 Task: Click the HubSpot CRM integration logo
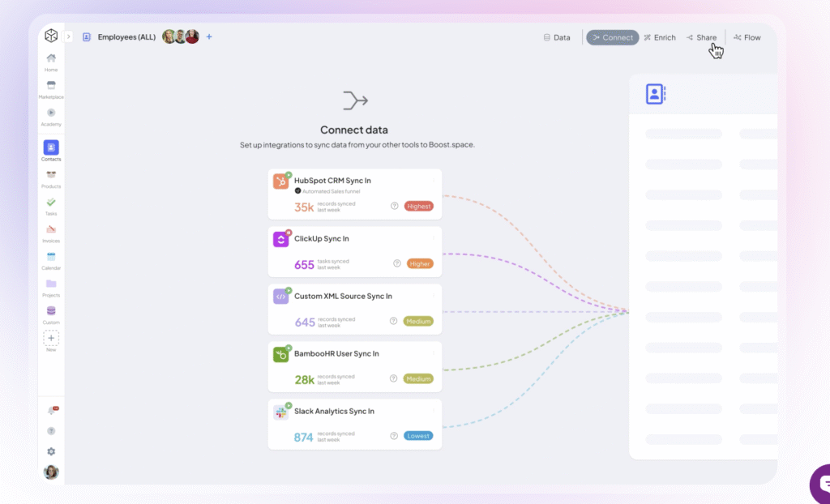(x=280, y=182)
